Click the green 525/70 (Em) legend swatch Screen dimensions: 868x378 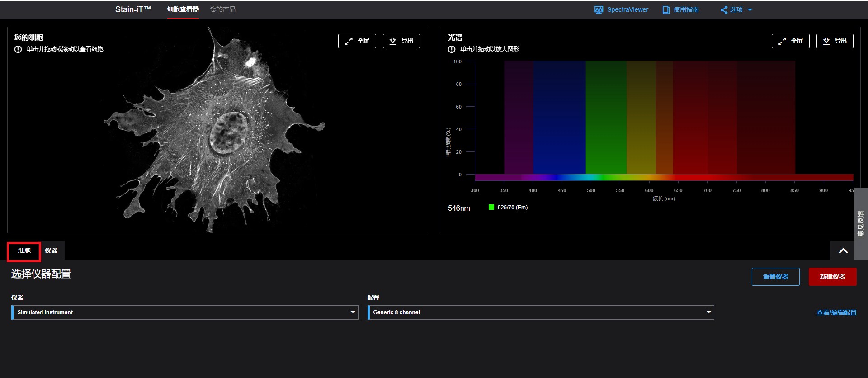pos(491,208)
